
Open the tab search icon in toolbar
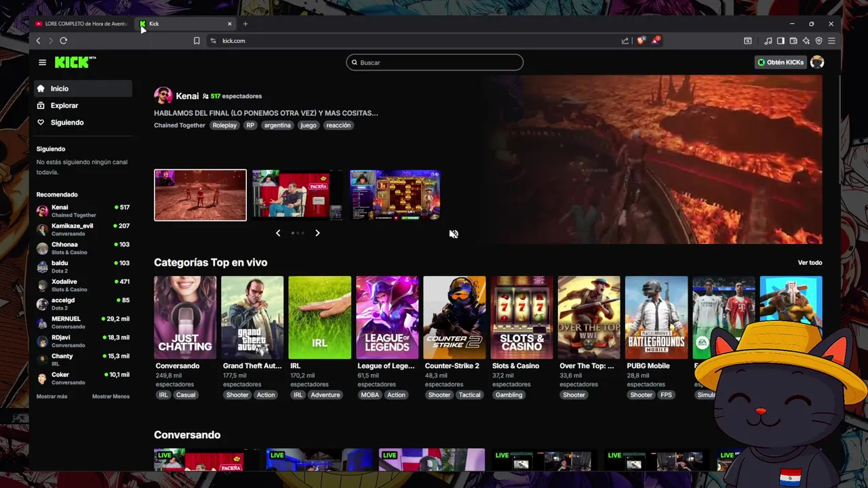(747, 41)
